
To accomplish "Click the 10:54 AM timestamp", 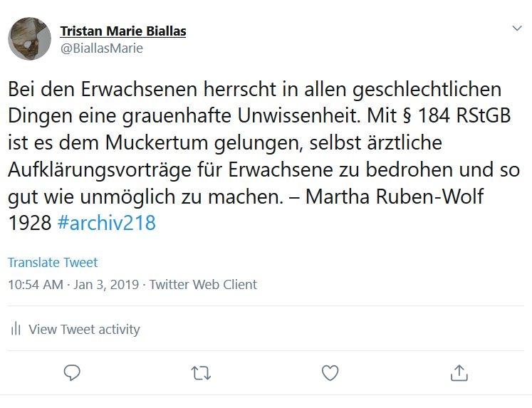I will point(36,284).
